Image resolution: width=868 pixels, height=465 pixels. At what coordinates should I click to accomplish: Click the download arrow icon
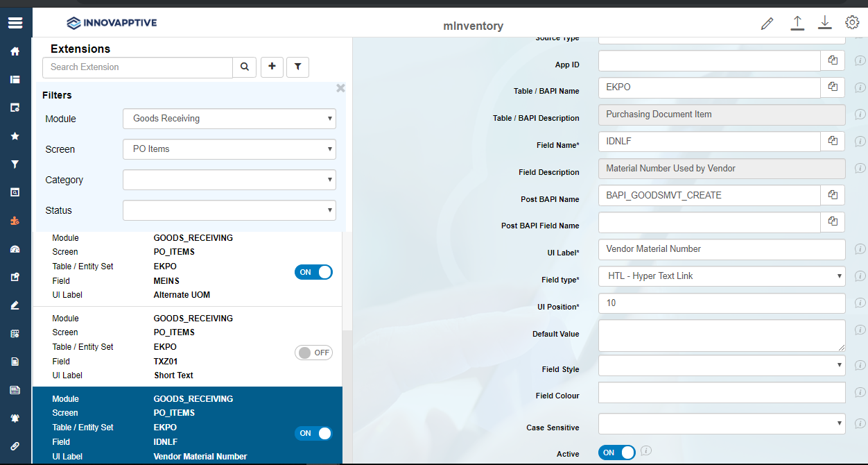(x=824, y=23)
